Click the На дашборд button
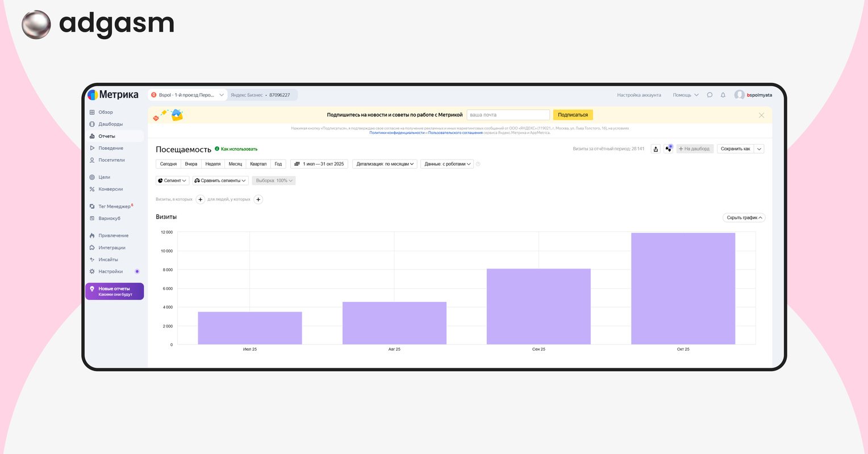 coord(695,149)
